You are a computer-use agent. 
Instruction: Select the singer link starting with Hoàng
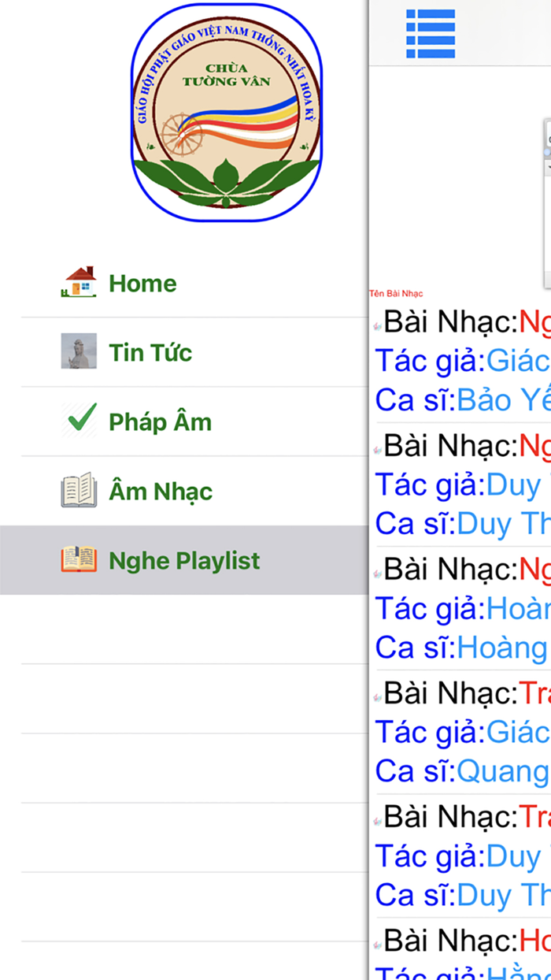[x=502, y=648]
